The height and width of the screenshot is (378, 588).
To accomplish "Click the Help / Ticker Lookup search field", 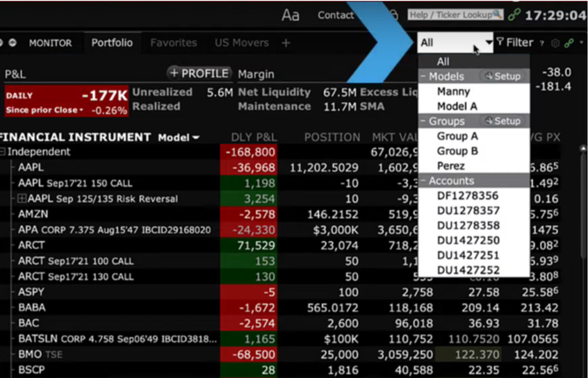I will [x=455, y=15].
